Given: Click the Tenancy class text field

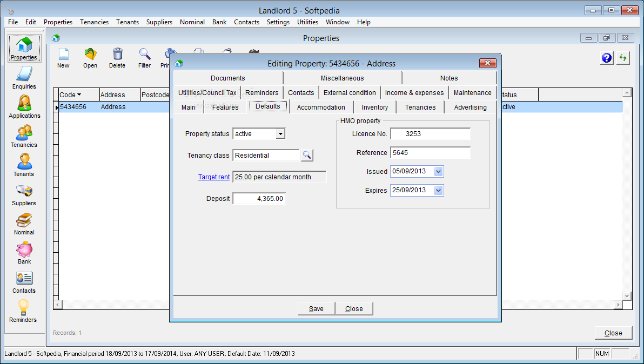Looking at the screenshot, I should pos(266,156).
